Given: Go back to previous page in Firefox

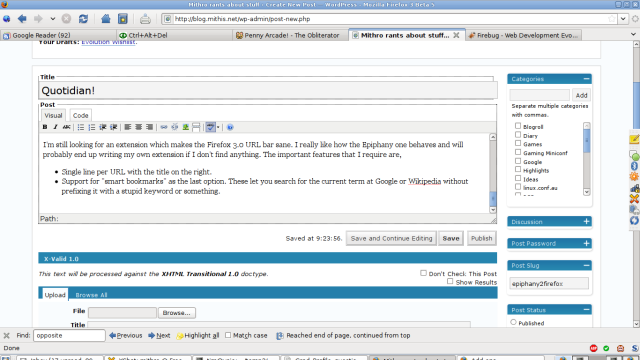Looking at the screenshot, I should [x=22, y=19].
